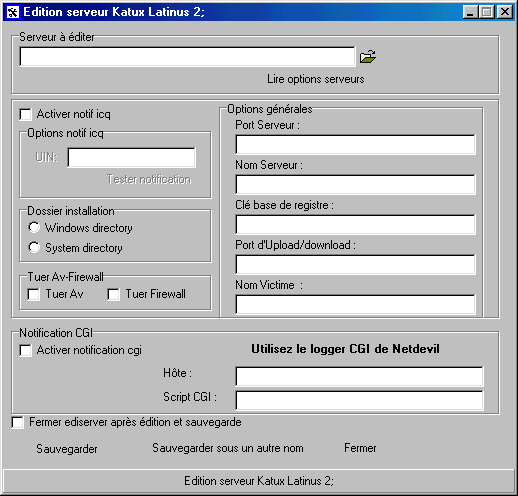This screenshot has height=496, width=518.
Task: Click the Sauvegarder button
Action: click(67, 449)
